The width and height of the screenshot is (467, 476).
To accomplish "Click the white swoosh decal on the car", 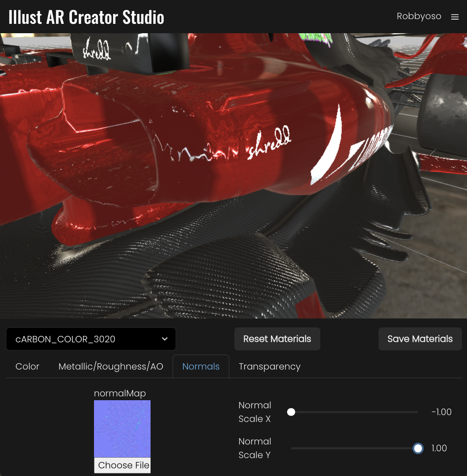I will click(327, 148).
